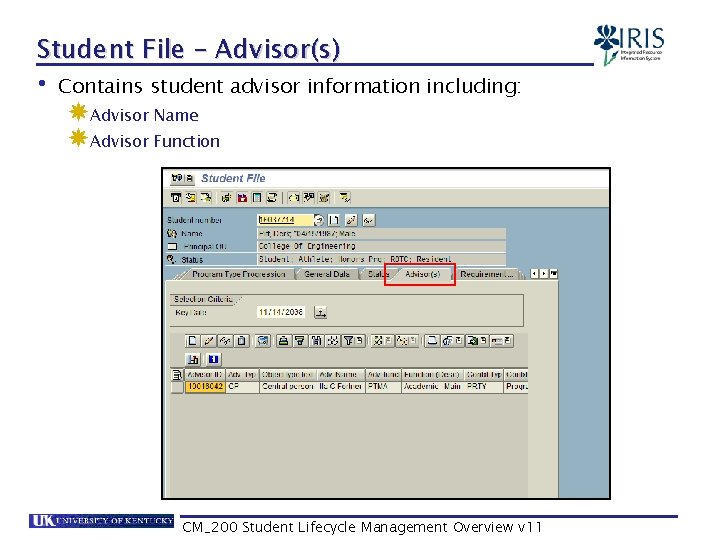Click the save layout icon below grid toolbar

(193, 359)
